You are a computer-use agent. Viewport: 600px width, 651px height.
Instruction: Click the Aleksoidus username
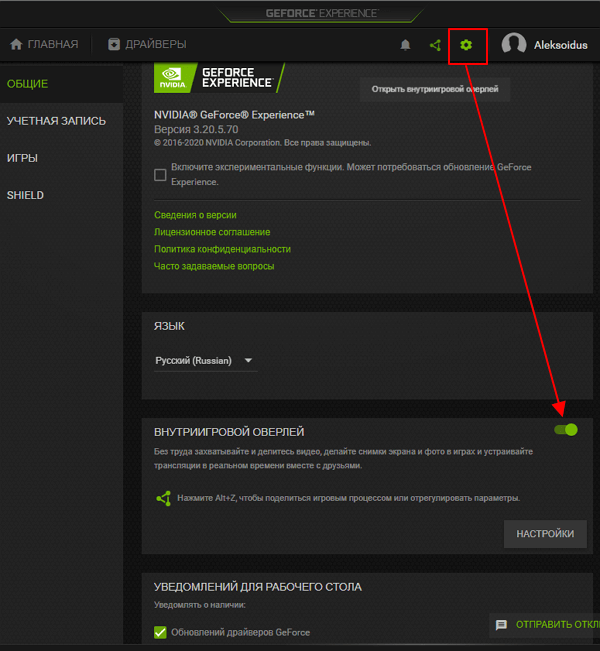coord(561,45)
